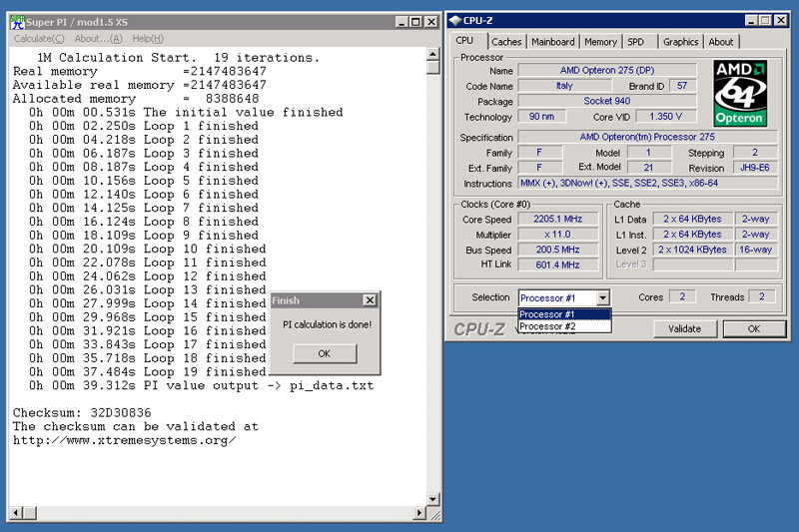Screen dimensions: 799x532
Task: Select the CPU tab in CPU-Z
Action: pos(464,40)
